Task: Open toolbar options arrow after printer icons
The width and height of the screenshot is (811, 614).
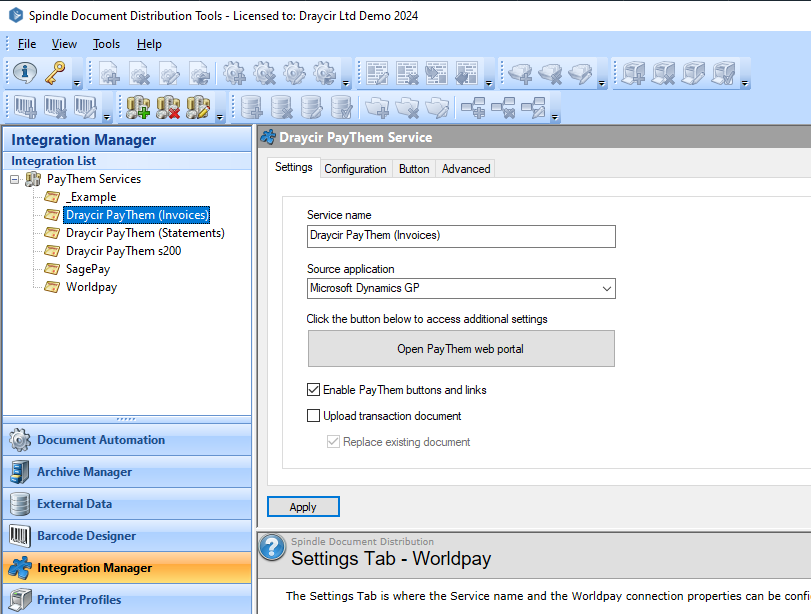Action: pos(745,83)
